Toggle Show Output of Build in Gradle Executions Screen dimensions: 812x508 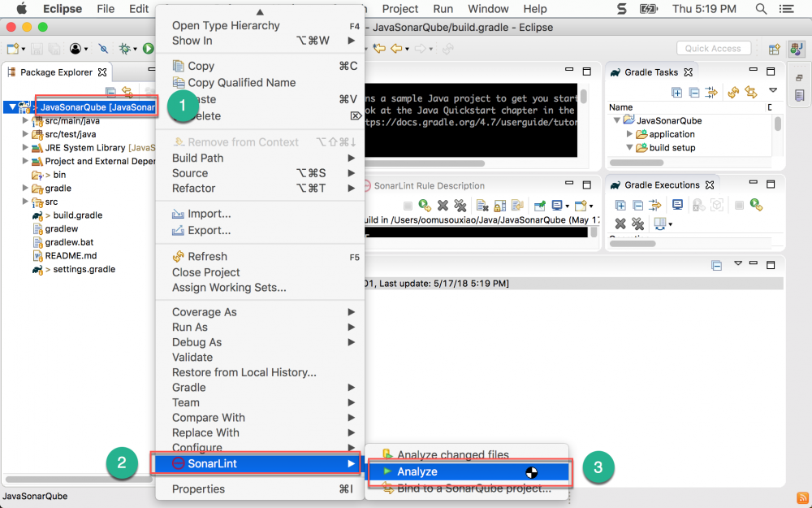[x=678, y=205]
